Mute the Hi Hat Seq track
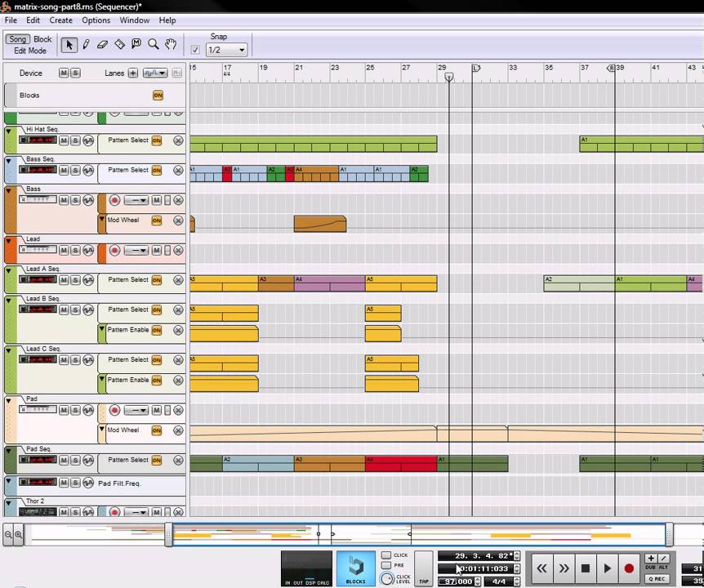This screenshot has width=704, height=588. [x=64, y=140]
